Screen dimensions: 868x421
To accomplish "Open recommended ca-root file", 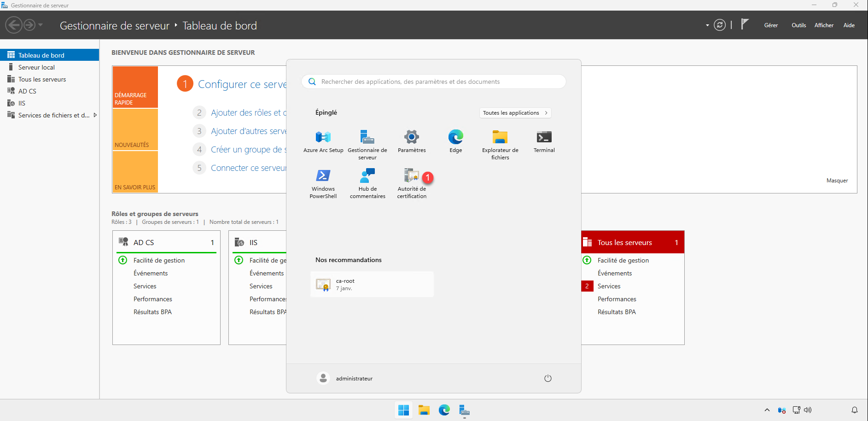I will click(372, 284).
